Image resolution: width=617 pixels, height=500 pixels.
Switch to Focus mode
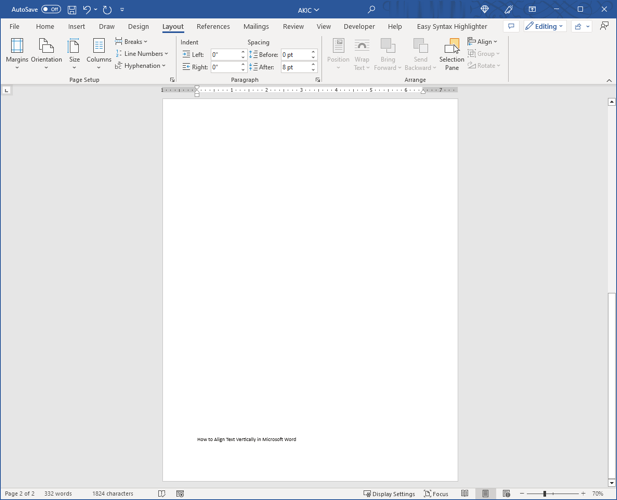436,494
